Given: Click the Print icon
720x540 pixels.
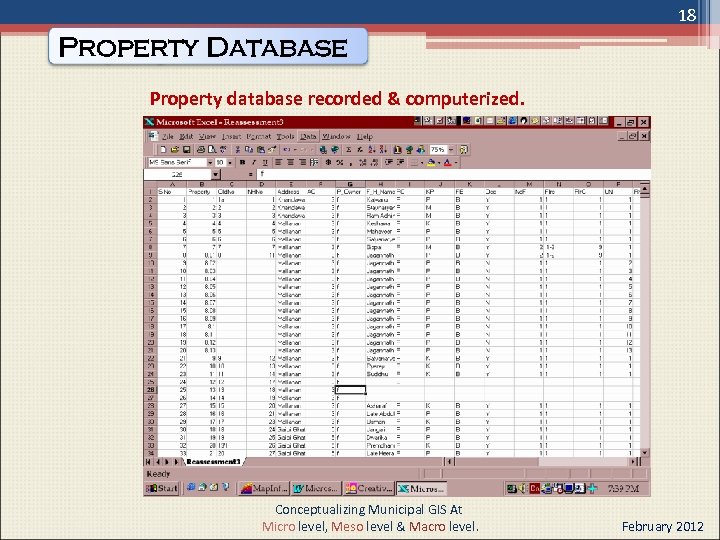Looking at the screenshot, I should coord(201,150).
